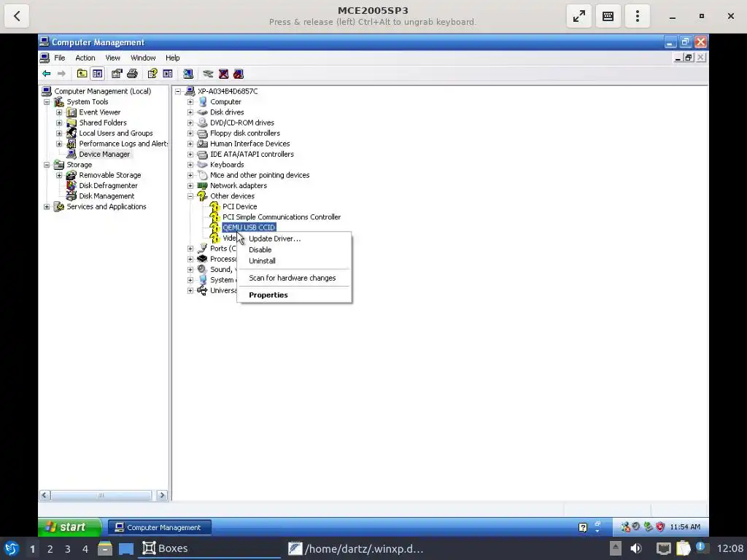747x560 pixels.
Task: Open the Window menu
Action: (x=143, y=58)
